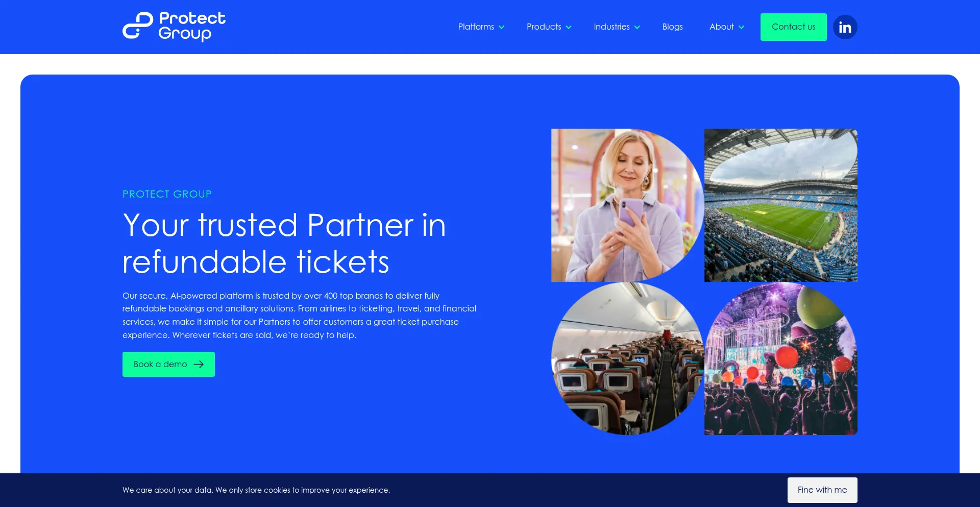Screen dimensions: 980x507
Task: Click the arrow in Book a demo
Action: tap(199, 364)
